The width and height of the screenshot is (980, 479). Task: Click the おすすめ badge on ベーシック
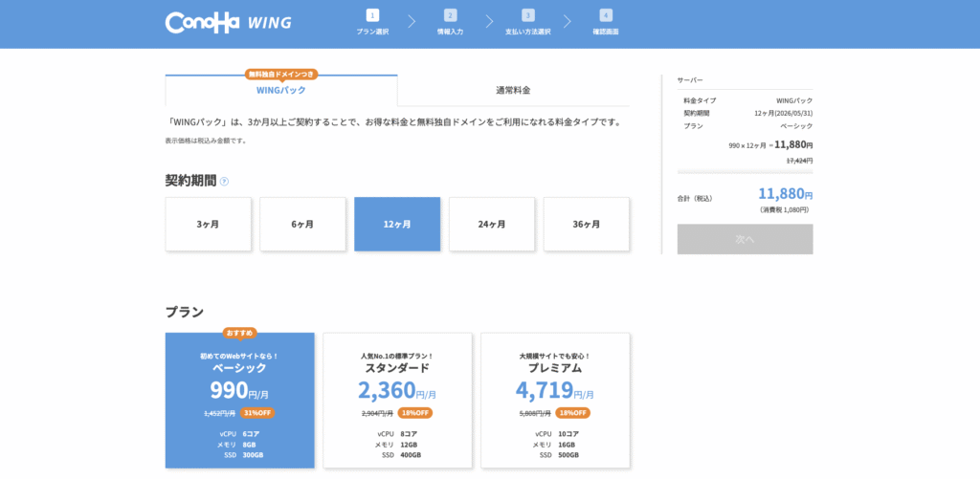(240, 332)
